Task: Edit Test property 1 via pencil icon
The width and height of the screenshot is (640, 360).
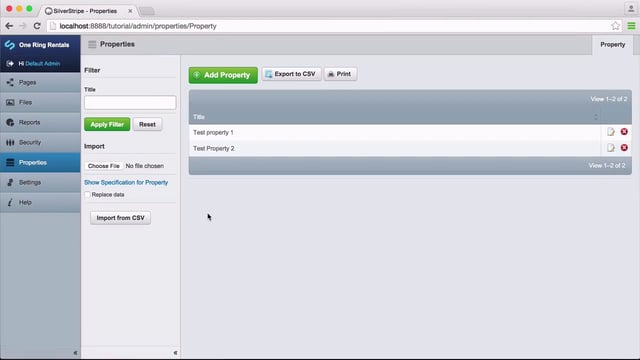Action: (611, 132)
